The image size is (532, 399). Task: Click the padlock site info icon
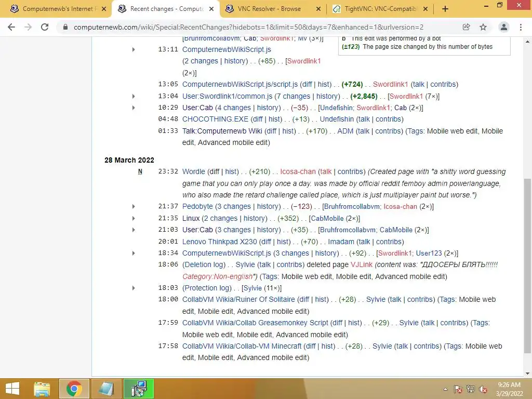(x=65, y=27)
